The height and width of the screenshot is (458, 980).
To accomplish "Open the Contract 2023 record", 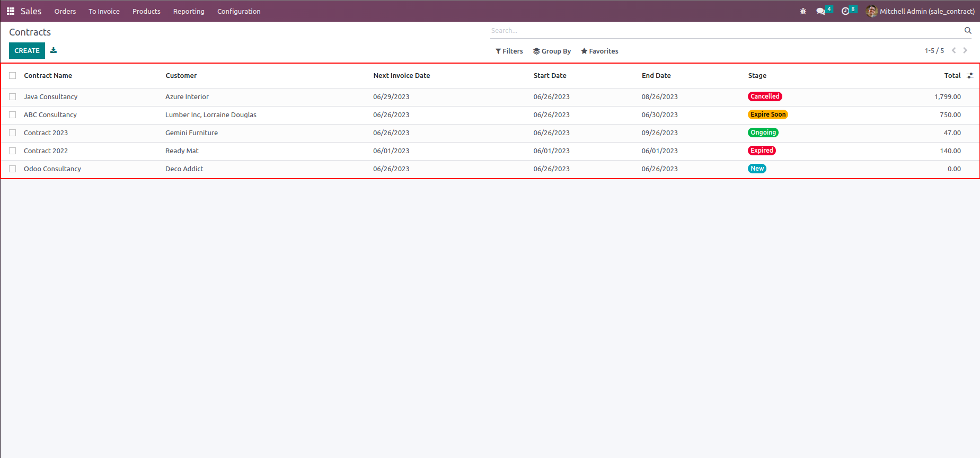I will (46, 133).
